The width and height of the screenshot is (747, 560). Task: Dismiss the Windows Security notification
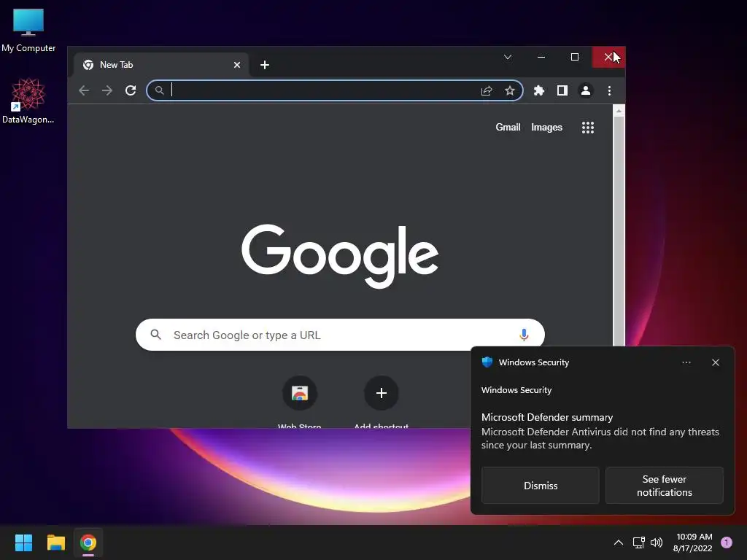(541, 485)
